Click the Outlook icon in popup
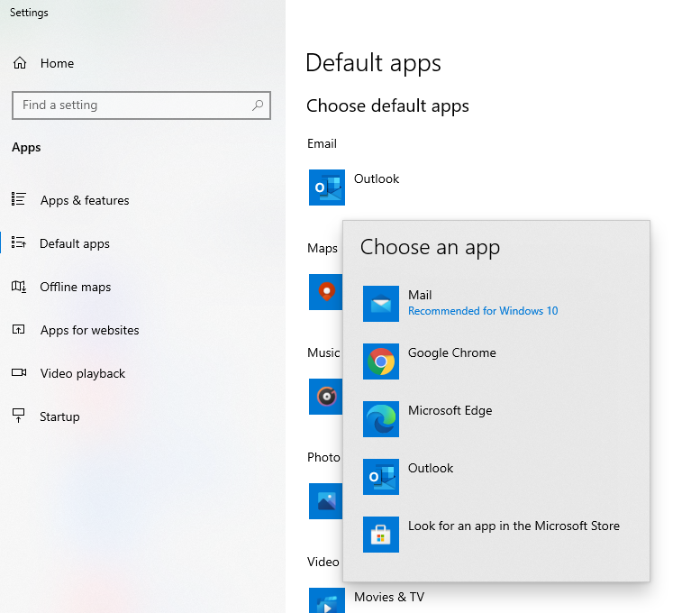 pos(381,477)
